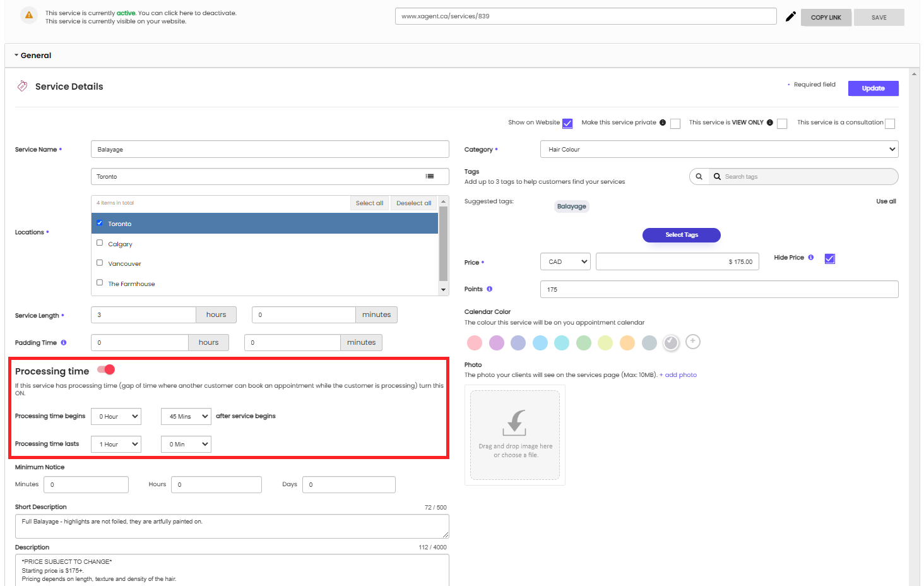Turn off the Processing time toggle
Screen dimensions: 924x586
click(106, 370)
